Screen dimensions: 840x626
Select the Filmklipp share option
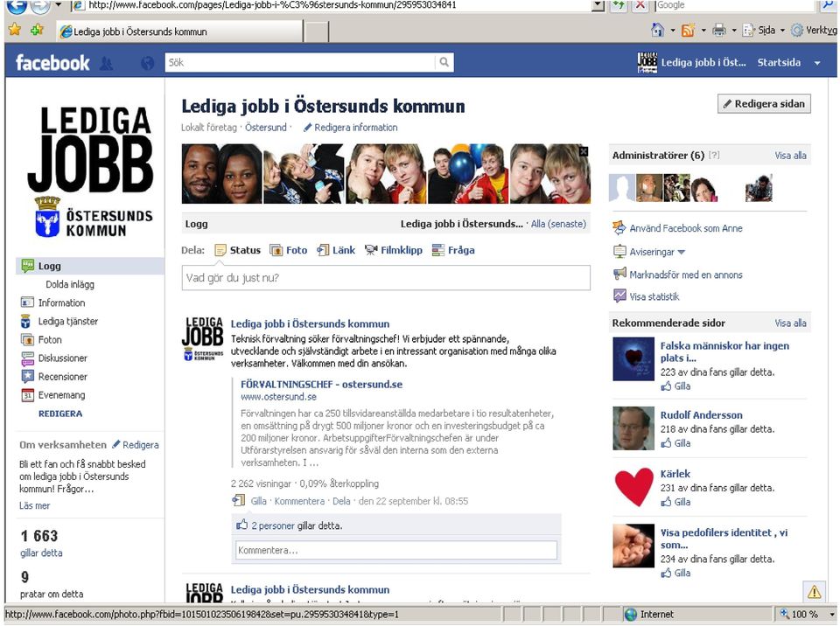(394, 250)
